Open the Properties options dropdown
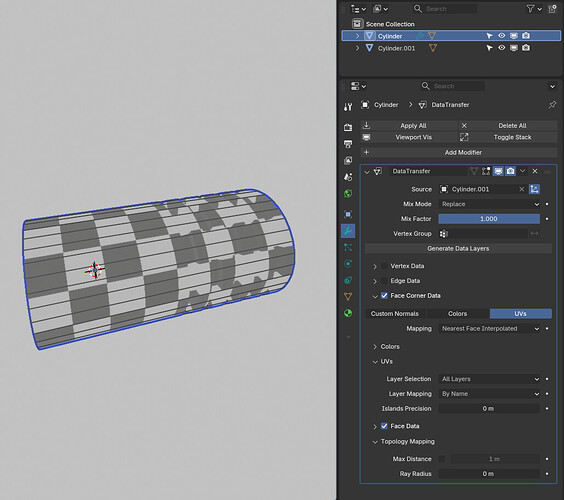This screenshot has width=564, height=500. (x=552, y=86)
